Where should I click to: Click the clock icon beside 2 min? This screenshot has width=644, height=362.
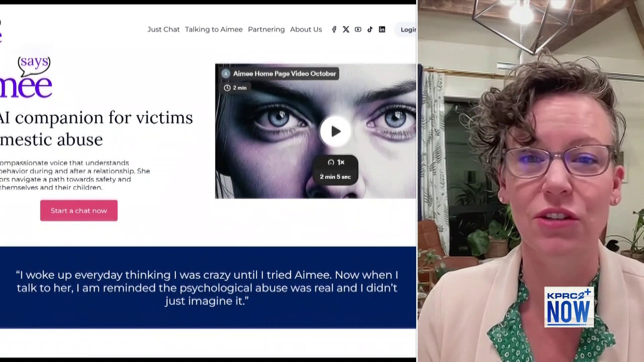[x=227, y=88]
